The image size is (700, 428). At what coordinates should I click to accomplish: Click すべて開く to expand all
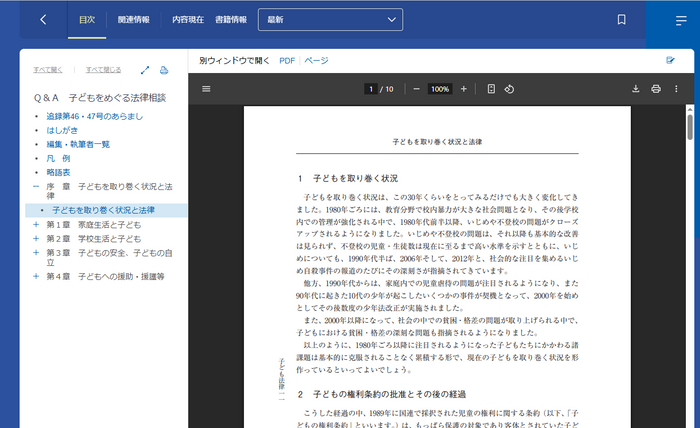coord(48,70)
